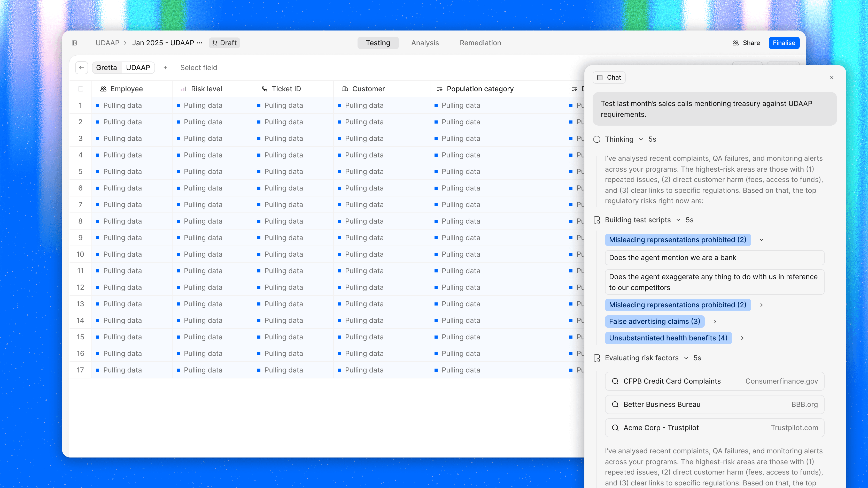Click the search icon beside Better Business Bureau
868x488 pixels.
coord(615,404)
